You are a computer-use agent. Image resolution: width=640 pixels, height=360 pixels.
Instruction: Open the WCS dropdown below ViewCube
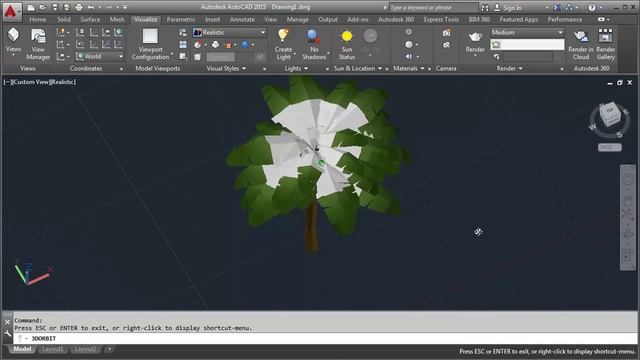(610, 147)
